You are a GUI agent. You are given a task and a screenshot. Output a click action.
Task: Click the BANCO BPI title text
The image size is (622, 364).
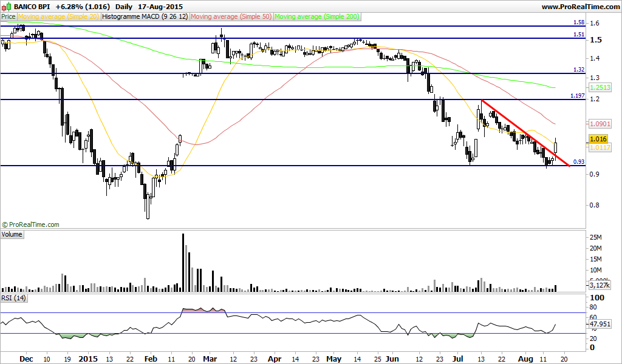tap(32, 7)
